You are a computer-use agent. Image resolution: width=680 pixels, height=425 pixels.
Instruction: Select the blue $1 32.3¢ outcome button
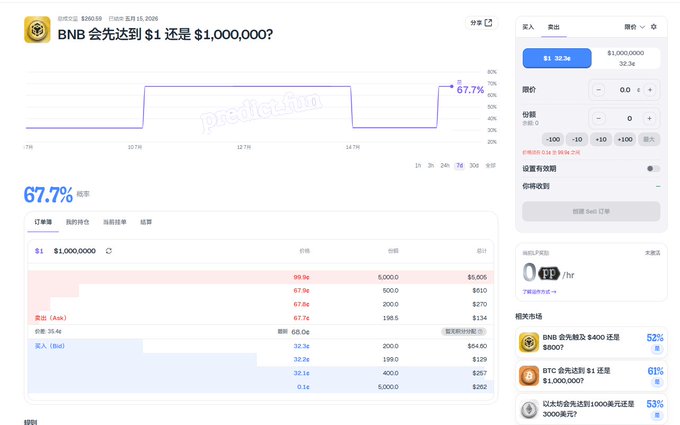557,58
